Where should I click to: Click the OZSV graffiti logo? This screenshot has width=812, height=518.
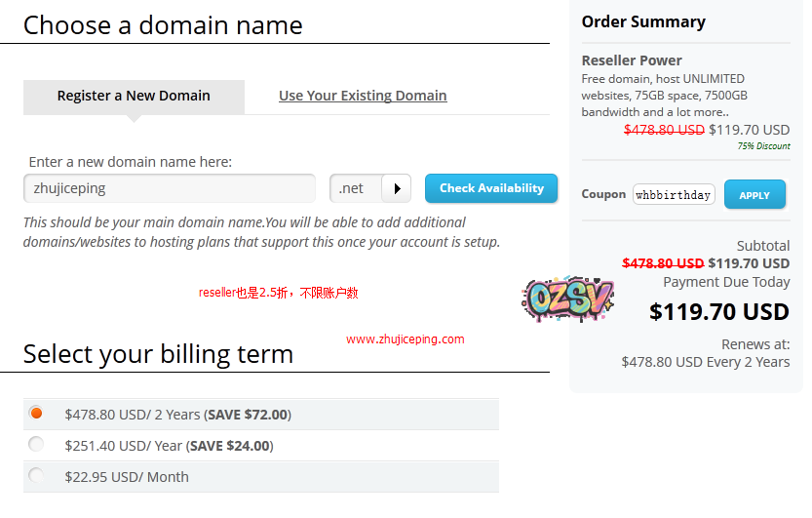tap(568, 298)
